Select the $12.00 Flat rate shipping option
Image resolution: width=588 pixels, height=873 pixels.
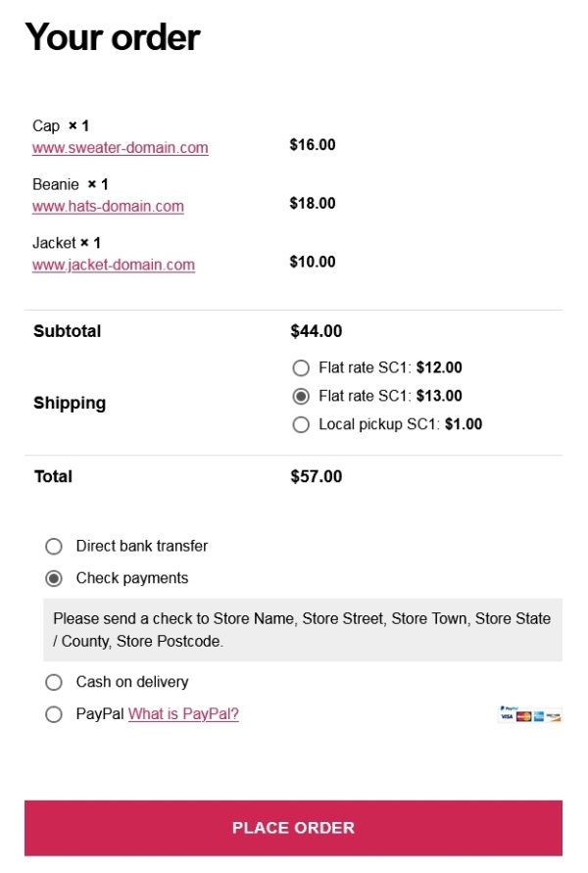click(x=301, y=368)
